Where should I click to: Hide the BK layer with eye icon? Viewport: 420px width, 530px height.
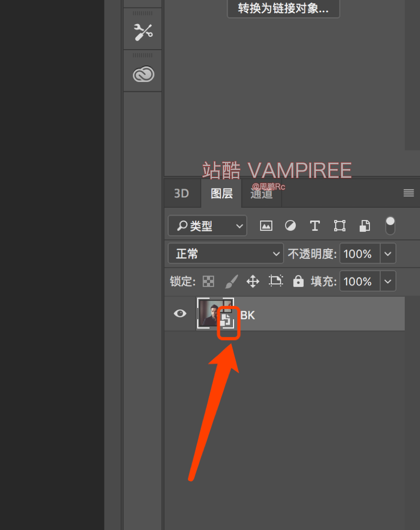click(180, 313)
